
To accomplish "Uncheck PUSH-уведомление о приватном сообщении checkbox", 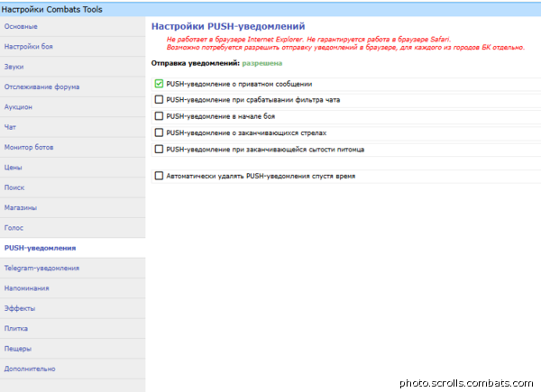I will coord(160,83).
